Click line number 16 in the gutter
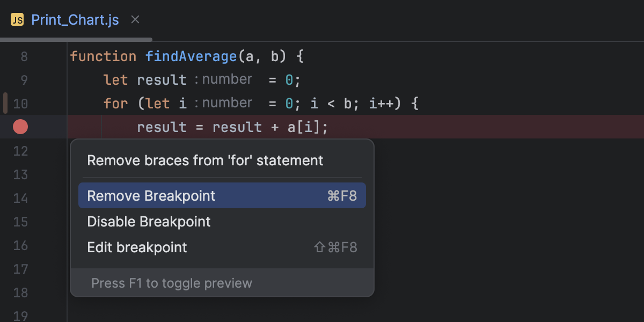This screenshot has height=322, width=644. pyautogui.click(x=20, y=245)
